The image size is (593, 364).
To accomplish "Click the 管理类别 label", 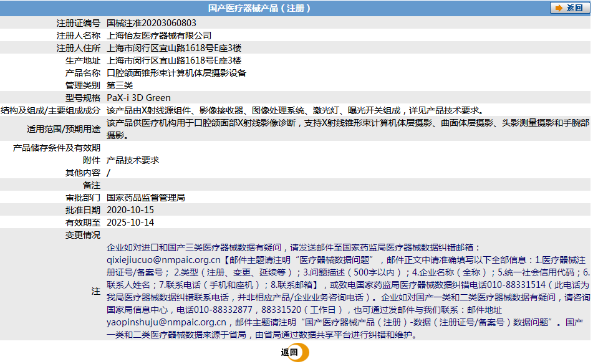I will pyautogui.click(x=82, y=85).
